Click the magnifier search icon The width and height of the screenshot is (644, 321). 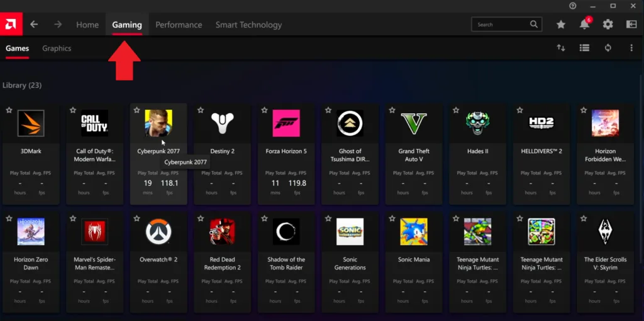533,24
